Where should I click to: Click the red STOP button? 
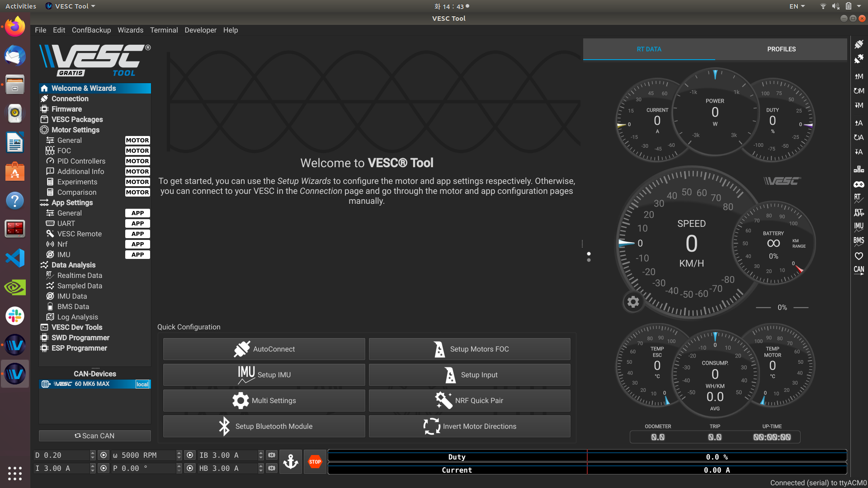[x=315, y=462]
